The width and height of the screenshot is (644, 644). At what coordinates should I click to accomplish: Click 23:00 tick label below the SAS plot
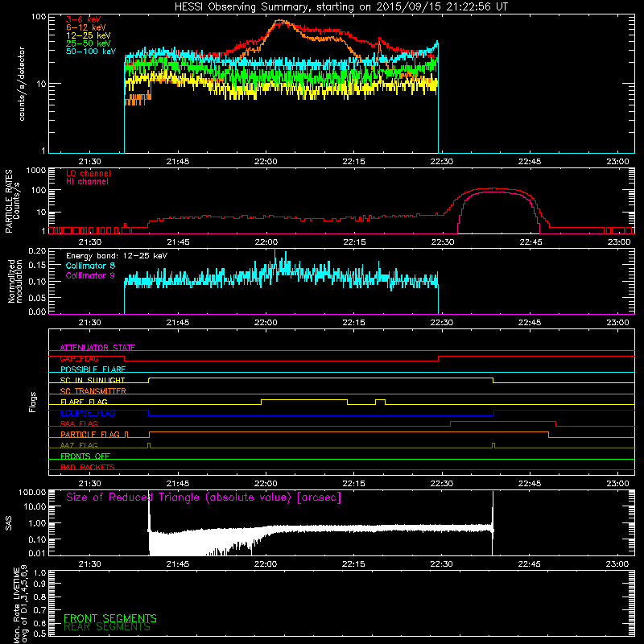pos(617,564)
